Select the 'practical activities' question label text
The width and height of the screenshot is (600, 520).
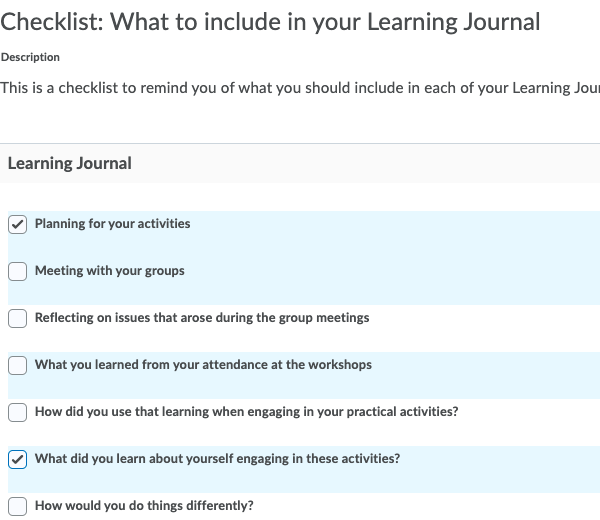[246, 412]
